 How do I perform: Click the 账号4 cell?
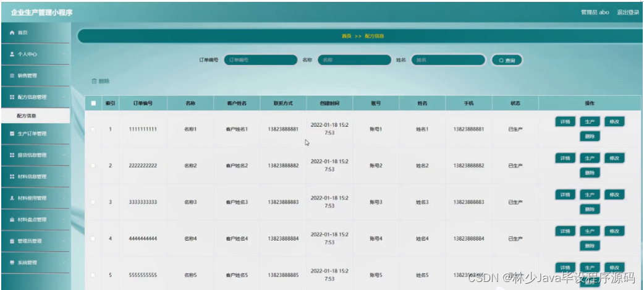(x=376, y=239)
